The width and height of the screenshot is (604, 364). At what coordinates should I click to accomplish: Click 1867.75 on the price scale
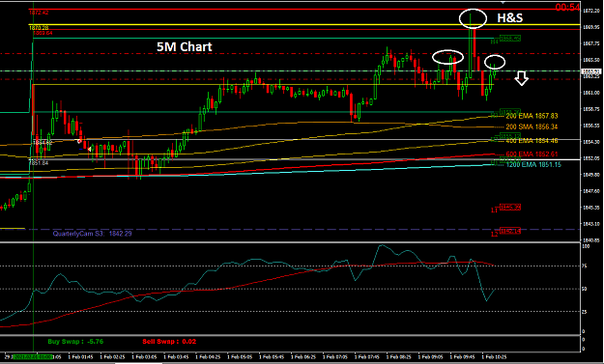[x=590, y=43]
